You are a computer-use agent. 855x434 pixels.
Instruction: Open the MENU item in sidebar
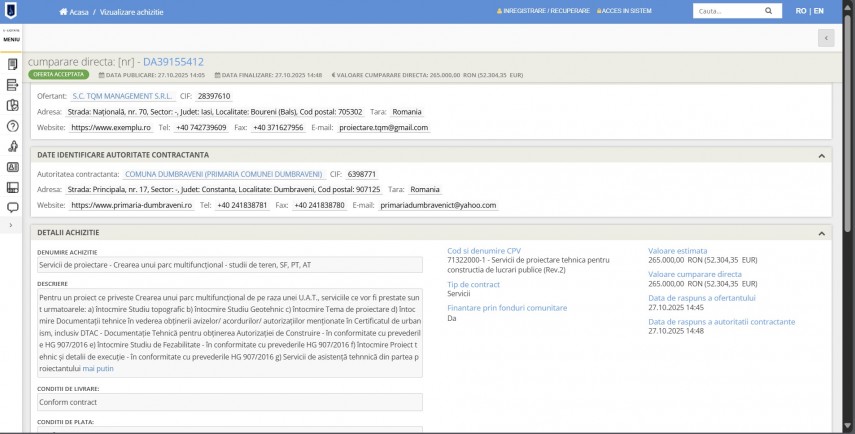pyautogui.click(x=12, y=38)
